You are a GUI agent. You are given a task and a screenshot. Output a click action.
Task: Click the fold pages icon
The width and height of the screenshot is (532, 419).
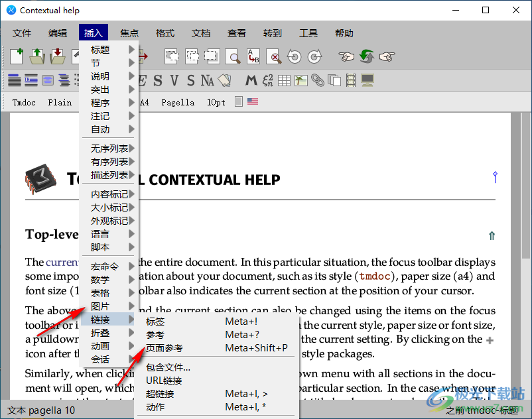[x=334, y=81]
